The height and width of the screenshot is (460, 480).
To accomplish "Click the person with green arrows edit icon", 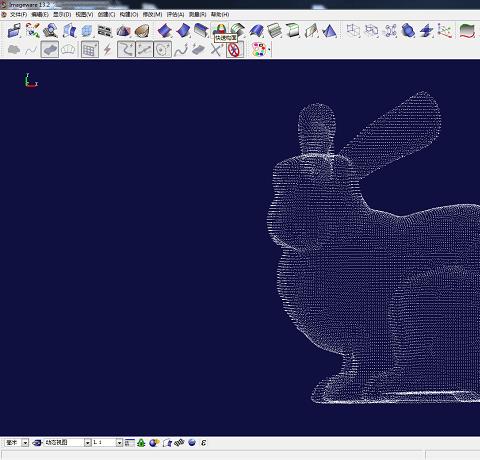I will (33, 31).
